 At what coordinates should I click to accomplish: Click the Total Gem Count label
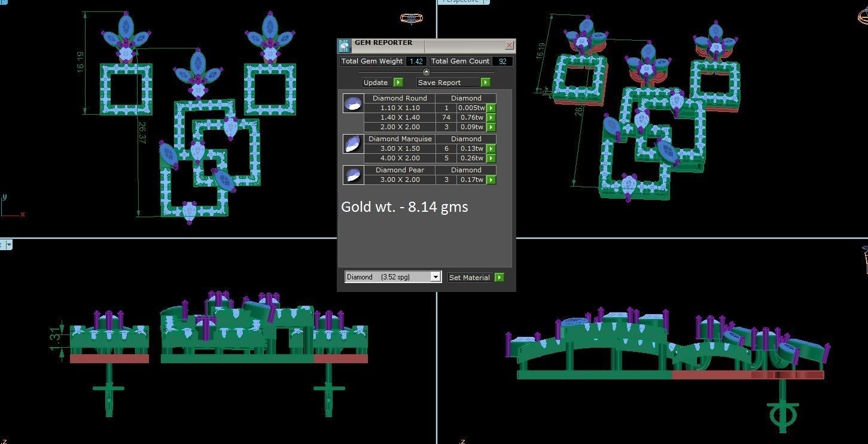(x=460, y=61)
